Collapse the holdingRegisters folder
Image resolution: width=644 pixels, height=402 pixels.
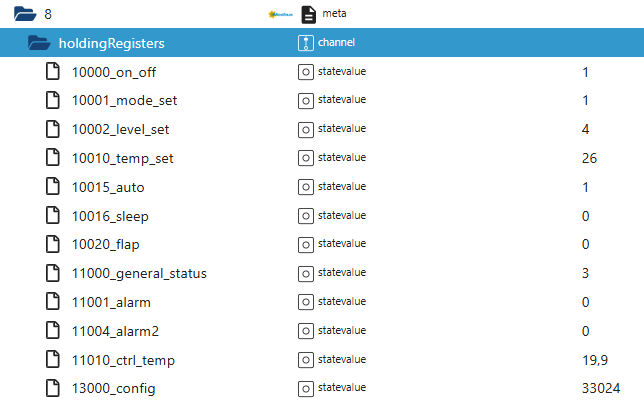[39, 43]
